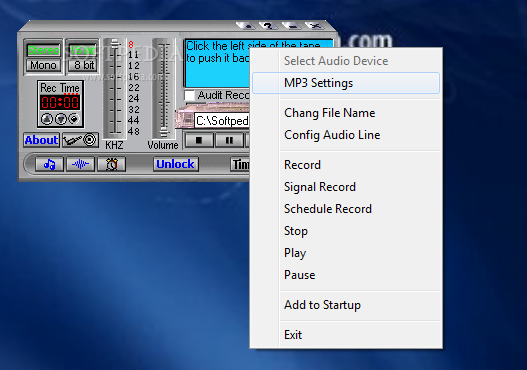Click the pin dot button in title bar

[245, 26]
